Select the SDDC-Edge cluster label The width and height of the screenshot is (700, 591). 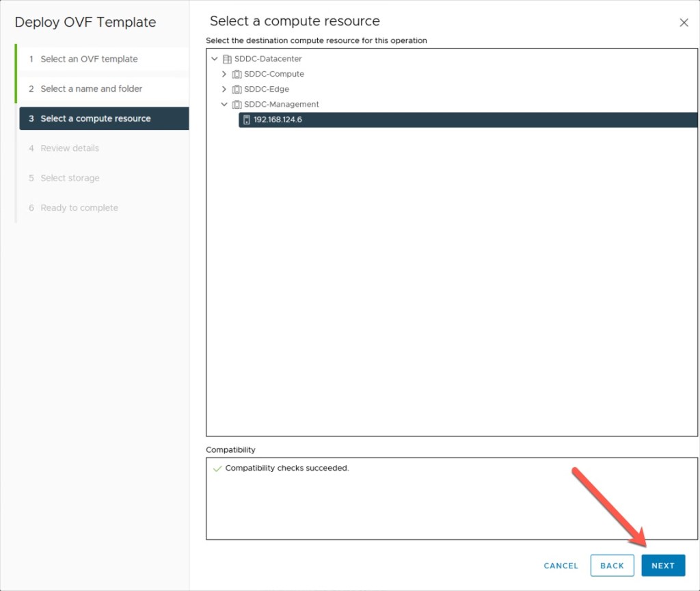267,89
